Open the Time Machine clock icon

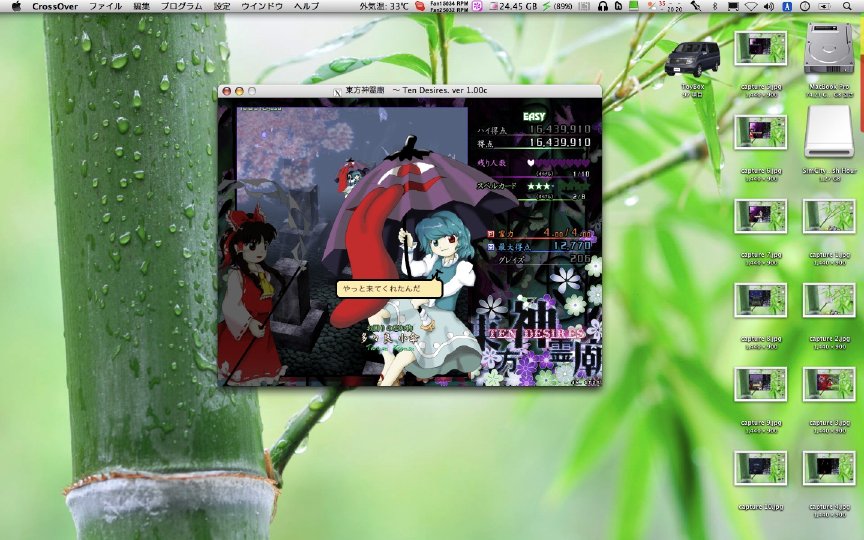coord(805,6)
